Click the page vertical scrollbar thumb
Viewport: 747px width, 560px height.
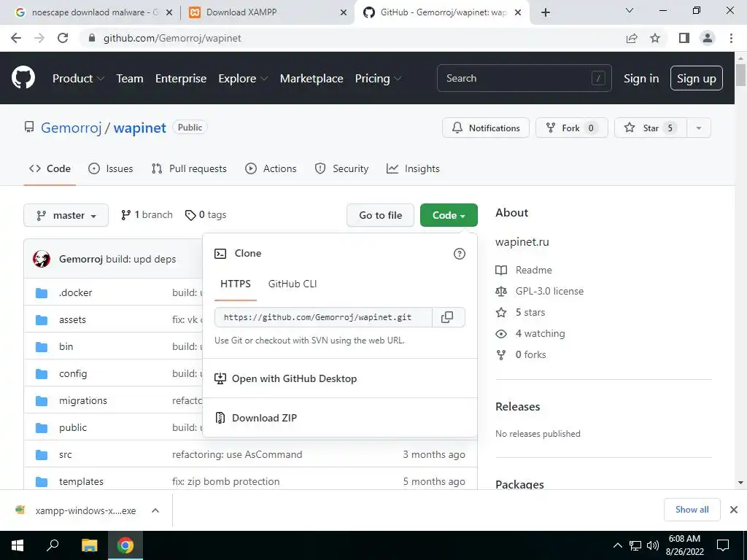tap(740, 75)
